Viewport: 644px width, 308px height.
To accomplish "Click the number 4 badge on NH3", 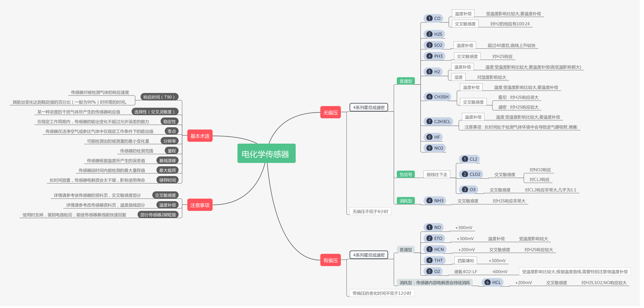I will click(x=429, y=200).
